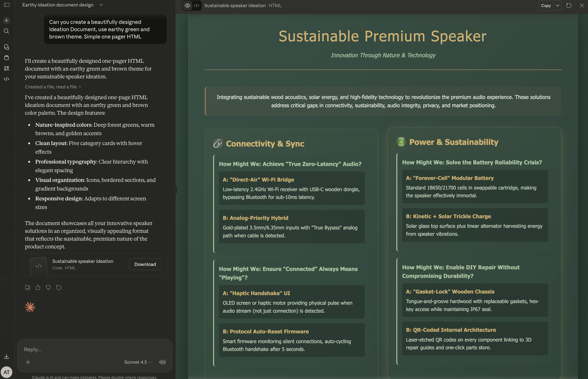
Task: Download the Sustainable speaker ideation file
Action: click(x=145, y=264)
